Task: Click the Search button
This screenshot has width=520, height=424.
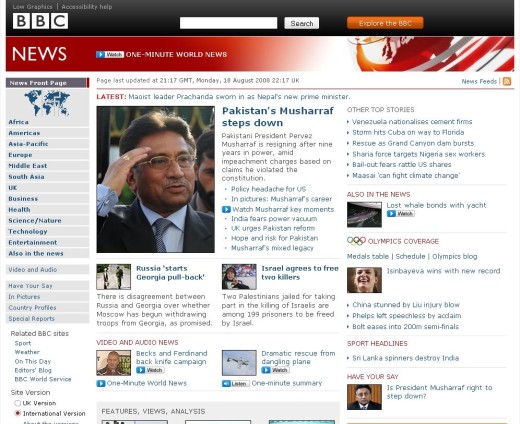Action: pyautogui.click(x=302, y=23)
